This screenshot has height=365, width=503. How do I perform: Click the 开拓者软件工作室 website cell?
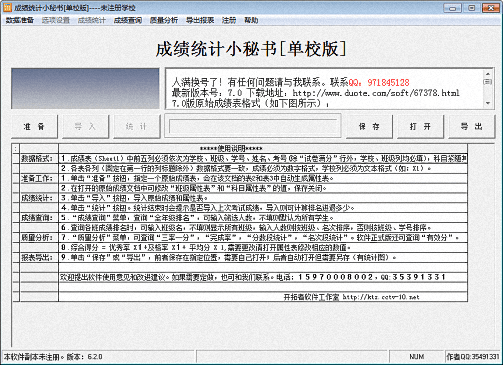(x=263, y=297)
